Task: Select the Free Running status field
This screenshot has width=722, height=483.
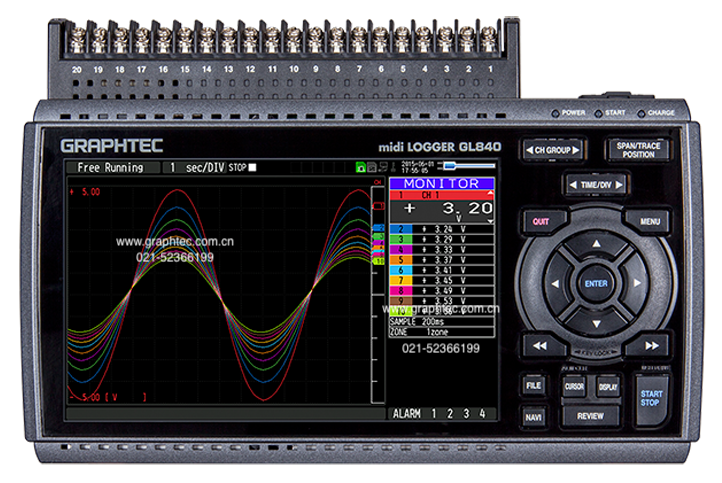Action: tap(113, 168)
